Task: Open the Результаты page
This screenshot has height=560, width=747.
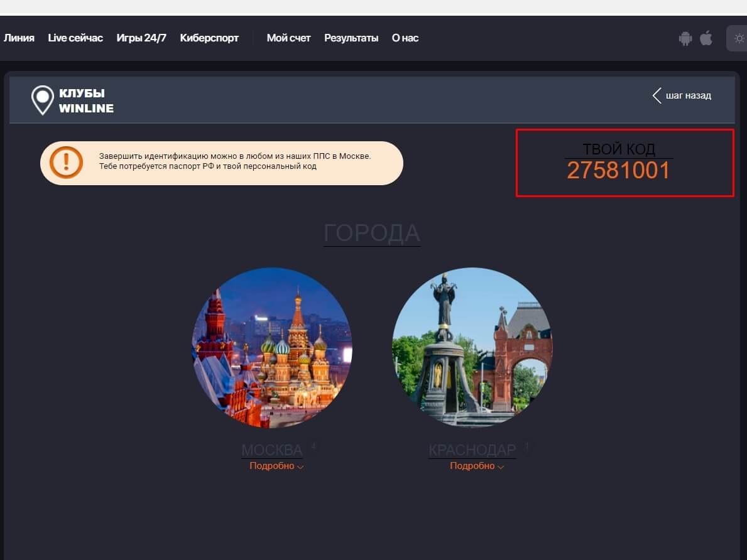Action: click(x=351, y=38)
